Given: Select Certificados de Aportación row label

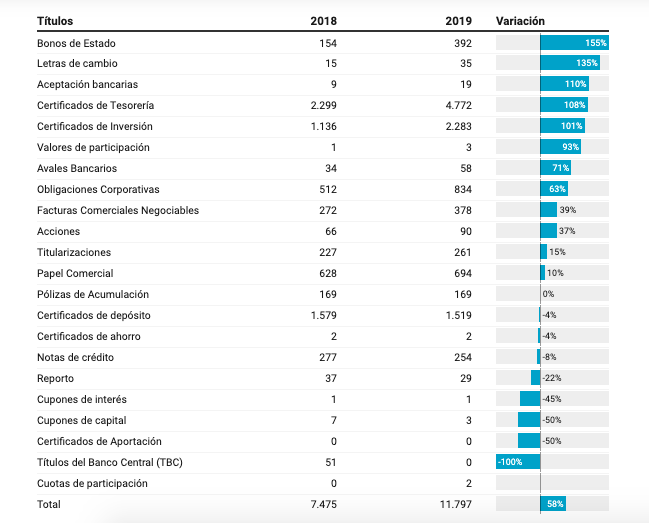Looking at the screenshot, I should (x=99, y=441).
